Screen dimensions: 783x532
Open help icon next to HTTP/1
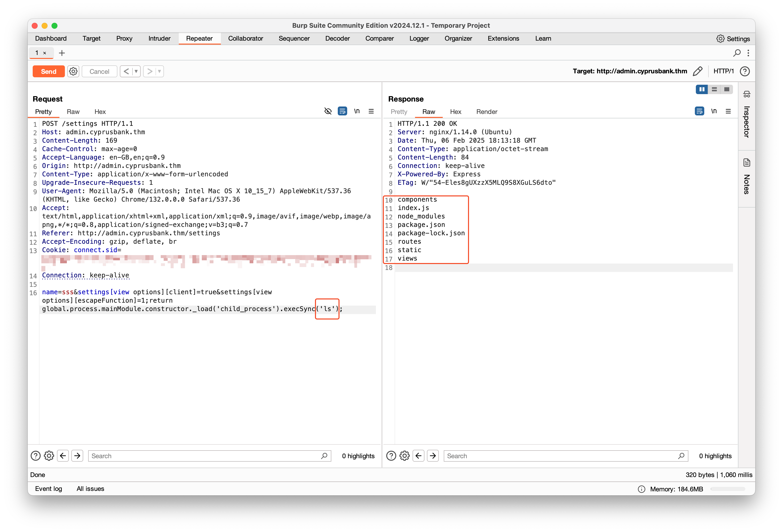coord(745,71)
